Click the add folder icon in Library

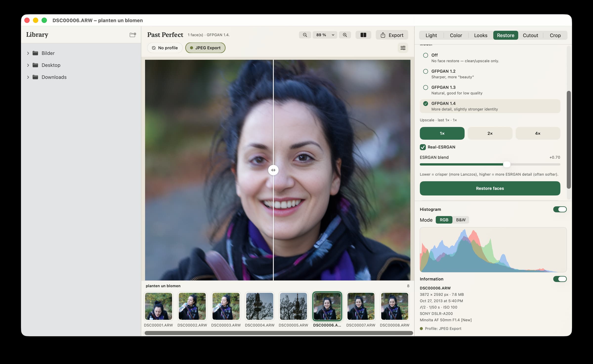tap(133, 35)
